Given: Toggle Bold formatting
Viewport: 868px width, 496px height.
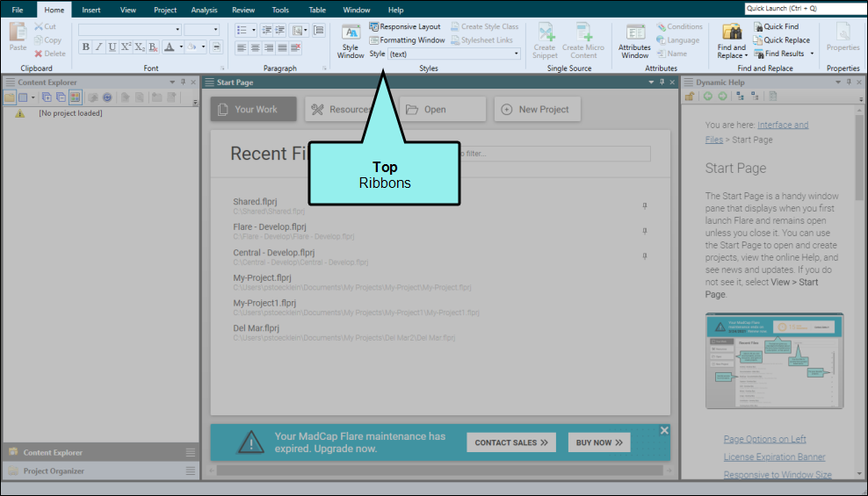Looking at the screenshot, I should point(85,47).
